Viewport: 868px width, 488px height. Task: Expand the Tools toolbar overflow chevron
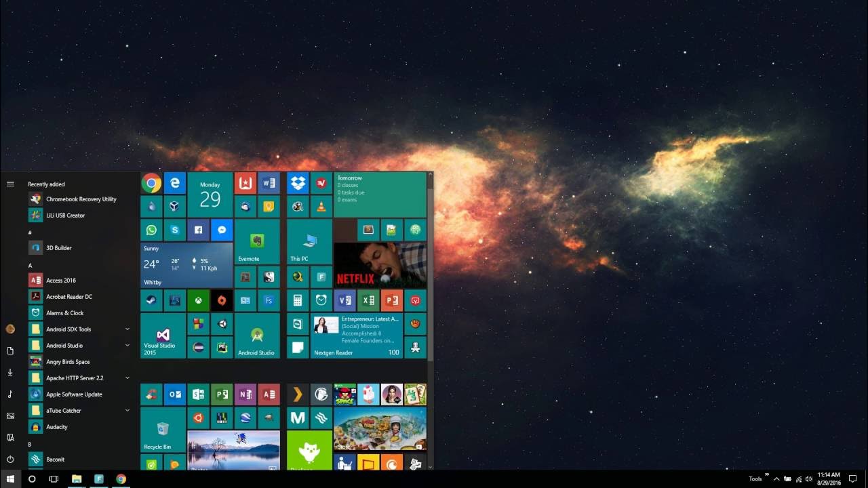click(x=767, y=476)
